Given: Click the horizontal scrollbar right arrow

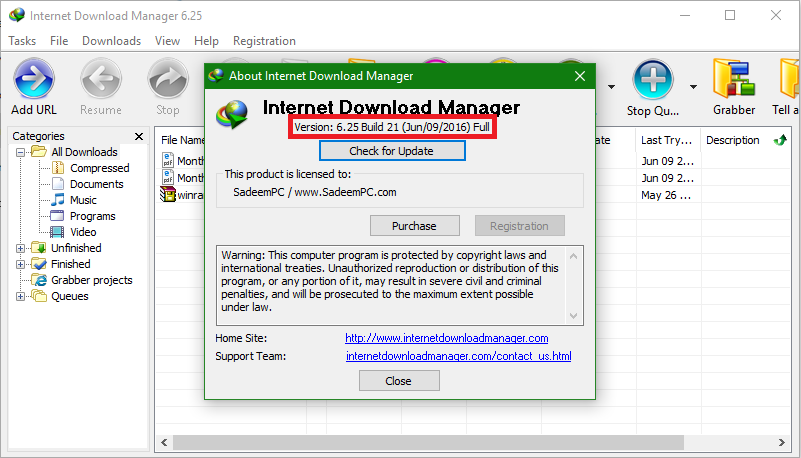Looking at the screenshot, I should click(782, 443).
